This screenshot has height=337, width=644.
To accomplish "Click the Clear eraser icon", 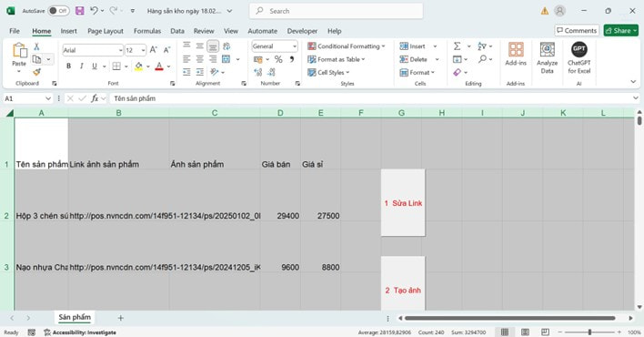I will tap(458, 73).
